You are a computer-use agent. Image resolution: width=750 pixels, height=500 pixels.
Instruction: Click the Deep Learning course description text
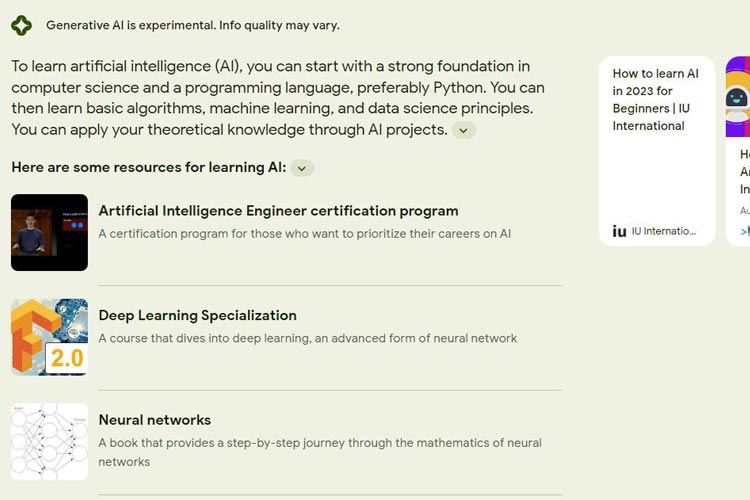[308, 338]
